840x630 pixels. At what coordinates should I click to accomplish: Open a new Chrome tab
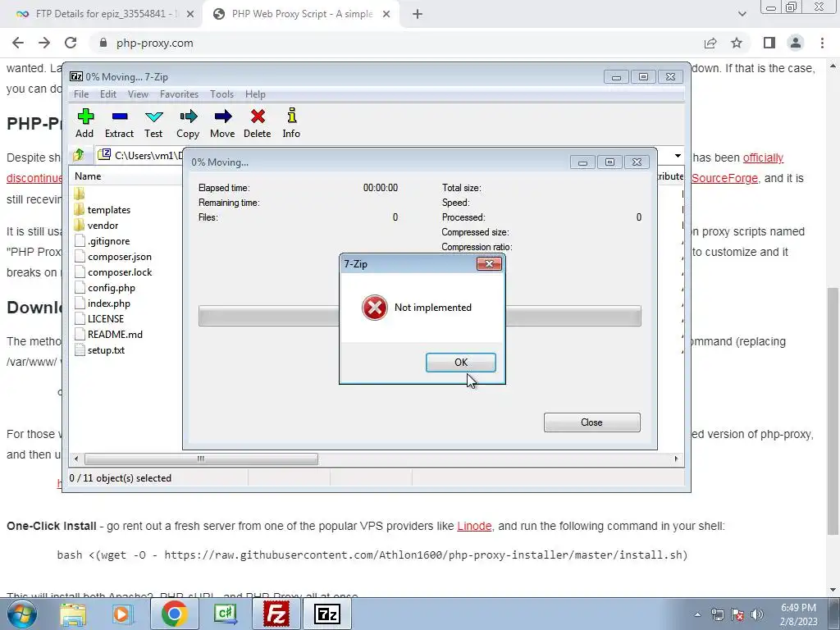coord(418,15)
